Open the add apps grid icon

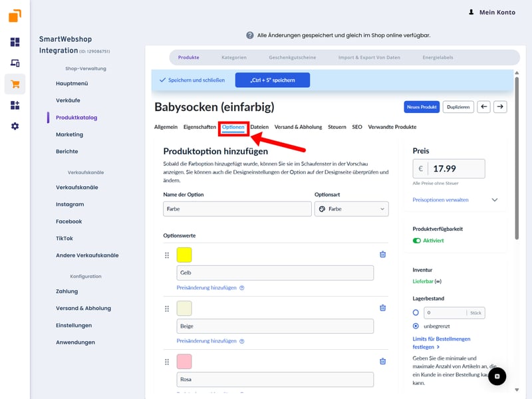(x=15, y=105)
